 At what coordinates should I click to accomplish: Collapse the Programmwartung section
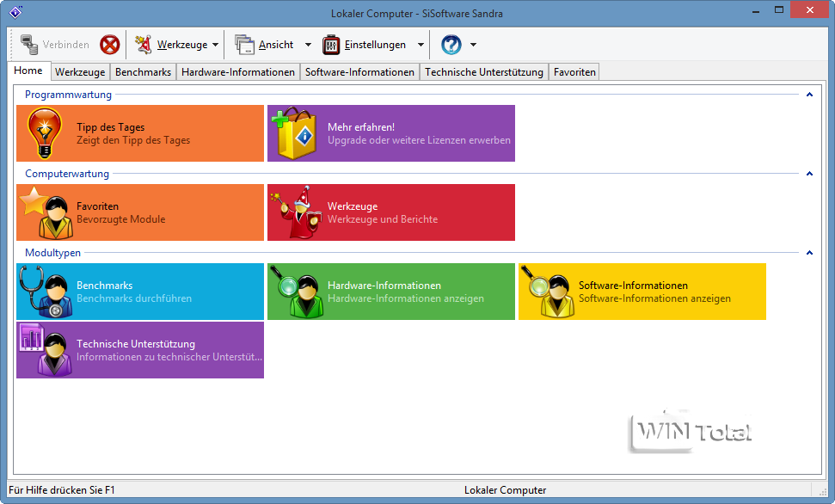coord(809,95)
